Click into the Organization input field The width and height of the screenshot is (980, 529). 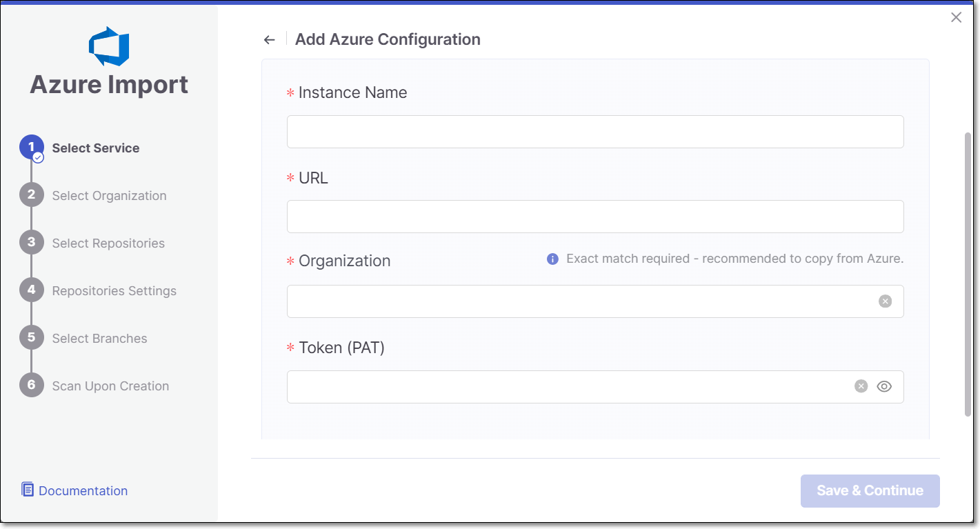595,301
